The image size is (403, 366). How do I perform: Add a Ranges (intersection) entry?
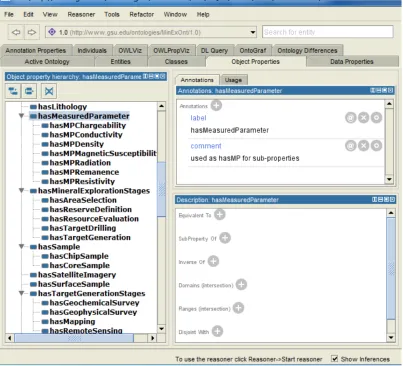238,308
